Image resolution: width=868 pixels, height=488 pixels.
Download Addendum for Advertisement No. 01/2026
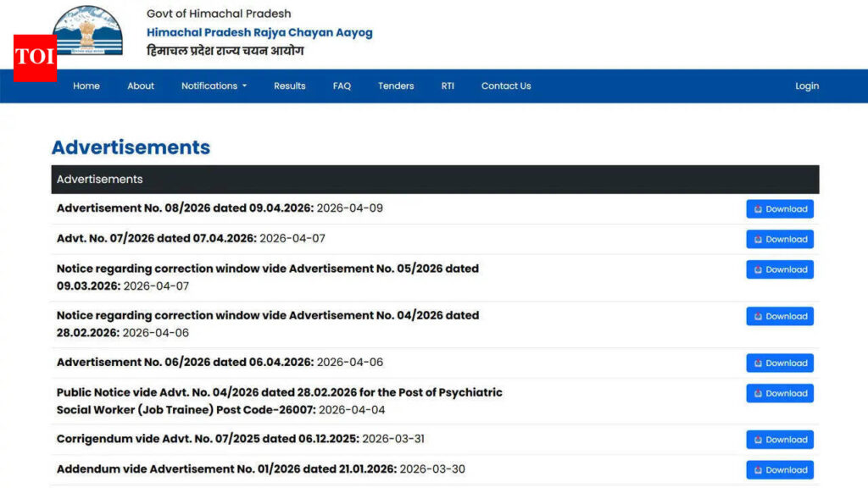[779, 470]
